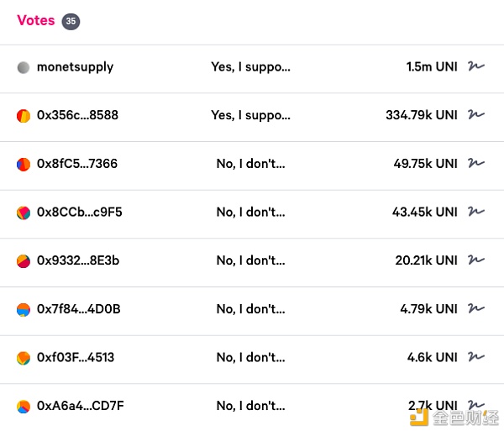The height and width of the screenshot is (431, 504).
Task: Open voter address 0xA6a4...CD7F
Action: (81, 406)
